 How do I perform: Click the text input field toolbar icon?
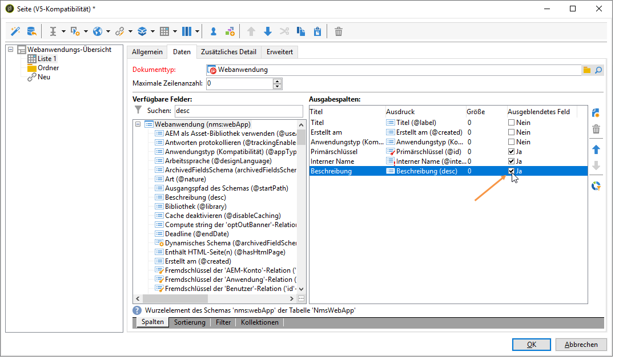[53, 31]
